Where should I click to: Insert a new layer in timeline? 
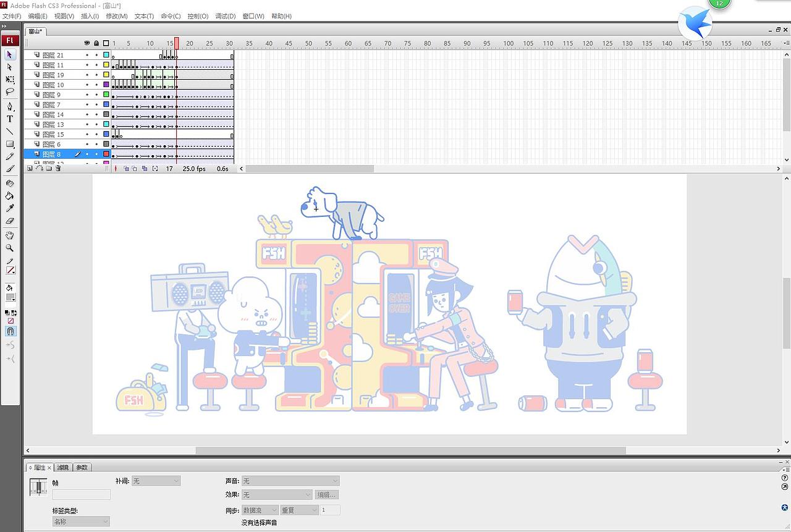click(x=30, y=168)
